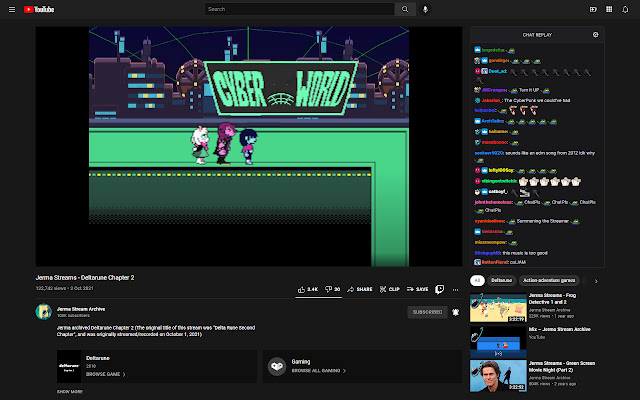
Task: Dislike the video with thumbs down
Action: (332, 289)
